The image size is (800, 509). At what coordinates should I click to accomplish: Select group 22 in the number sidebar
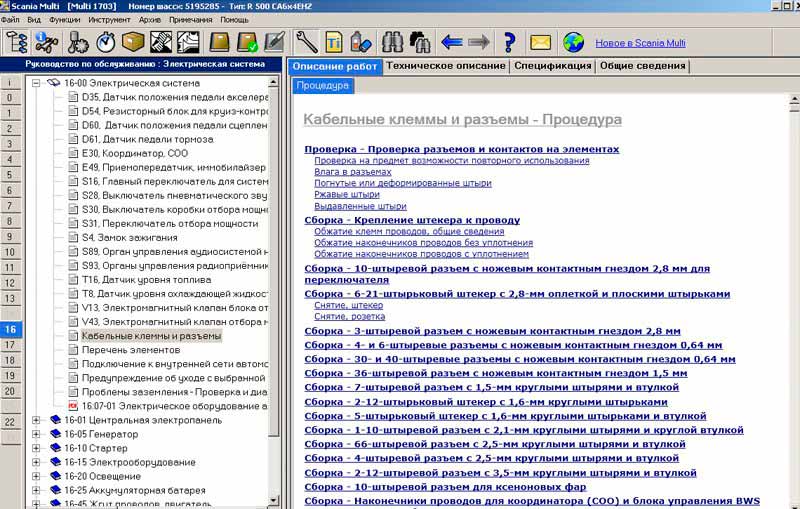[10, 422]
